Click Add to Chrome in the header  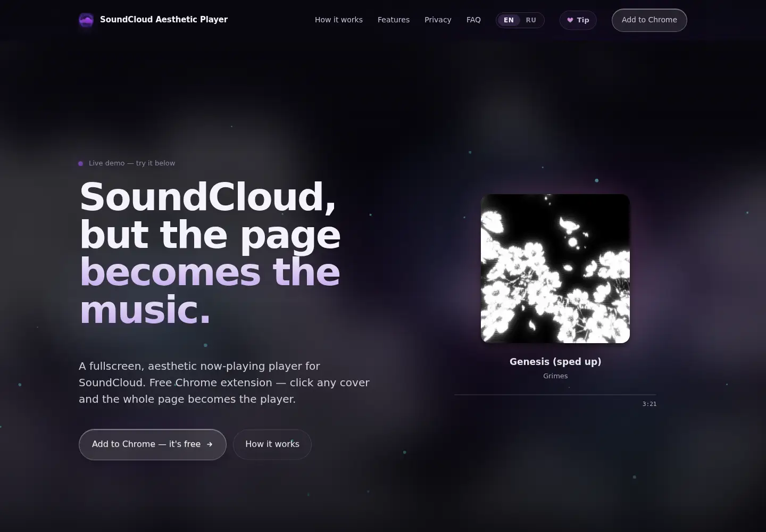[x=650, y=20]
